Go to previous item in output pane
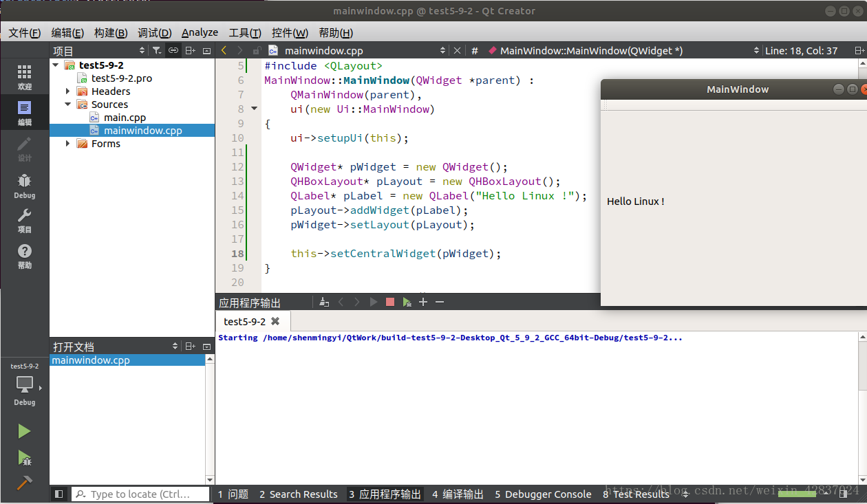This screenshot has width=867, height=504. point(341,302)
